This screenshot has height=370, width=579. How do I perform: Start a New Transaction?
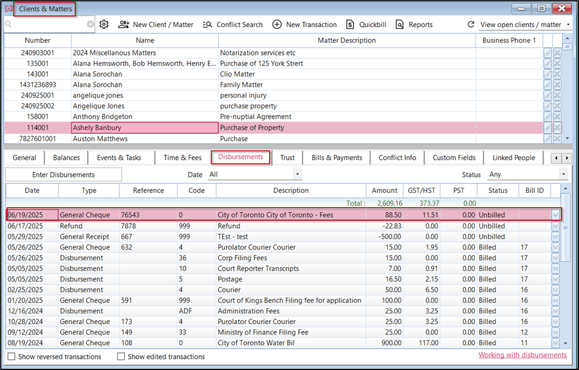(305, 24)
